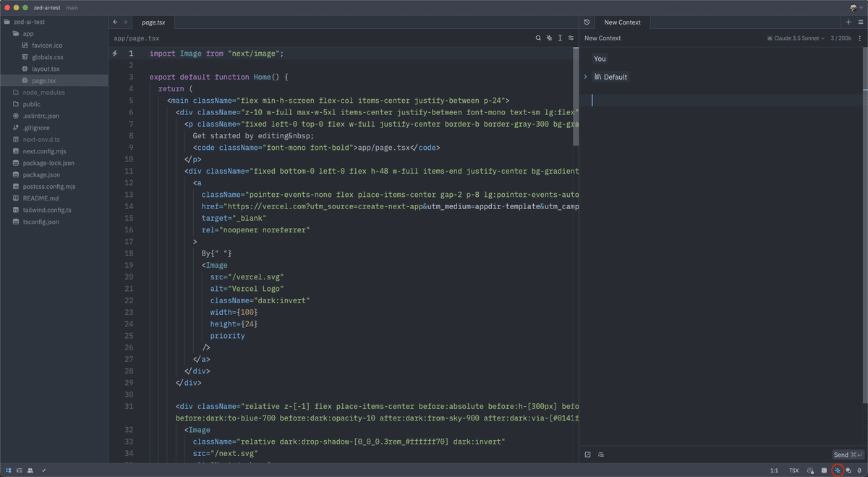Image resolution: width=868 pixels, height=477 pixels.
Task: Go back with the left arrow
Action: pyautogui.click(x=115, y=22)
